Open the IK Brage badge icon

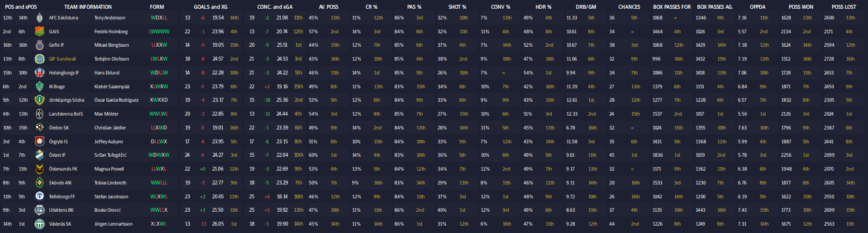(x=39, y=86)
